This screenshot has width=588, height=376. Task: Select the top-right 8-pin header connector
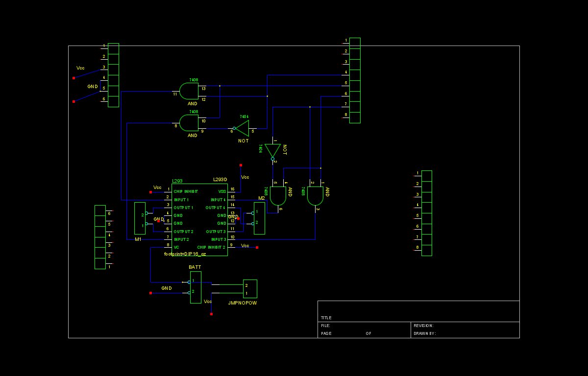pos(355,80)
